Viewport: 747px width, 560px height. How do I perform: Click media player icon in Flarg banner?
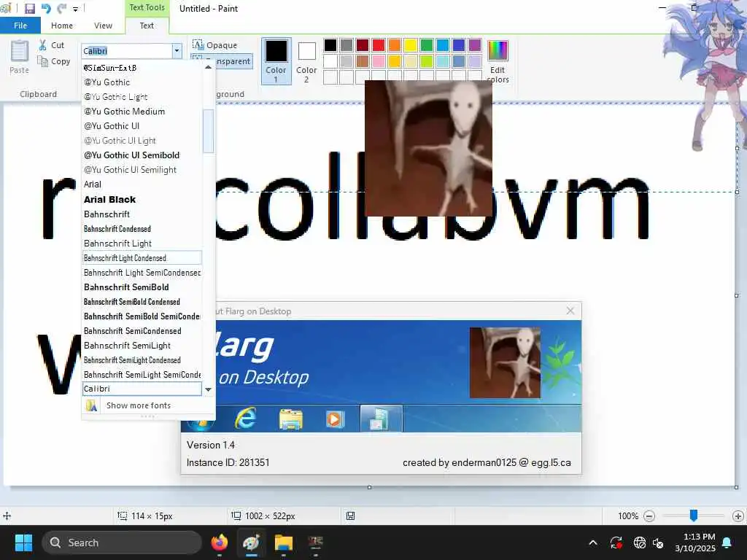(x=334, y=419)
